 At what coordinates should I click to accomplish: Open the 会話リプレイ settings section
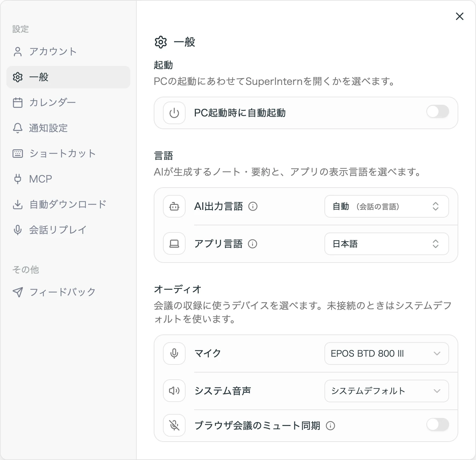(x=68, y=230)
